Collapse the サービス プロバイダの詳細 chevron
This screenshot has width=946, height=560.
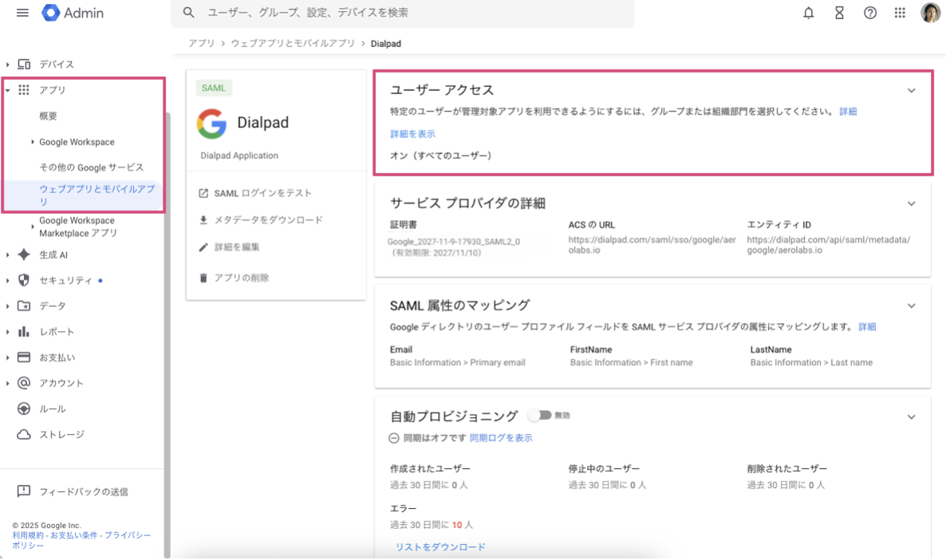911,203
